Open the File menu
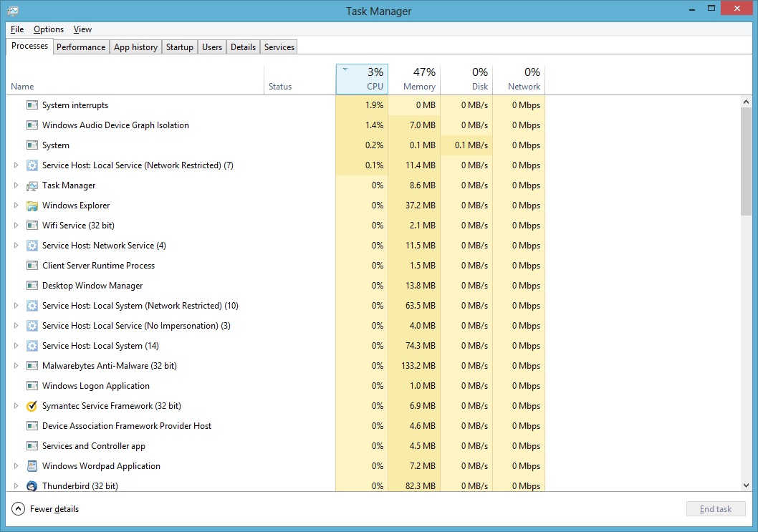The image size is (758, 532). pos(17,29)
